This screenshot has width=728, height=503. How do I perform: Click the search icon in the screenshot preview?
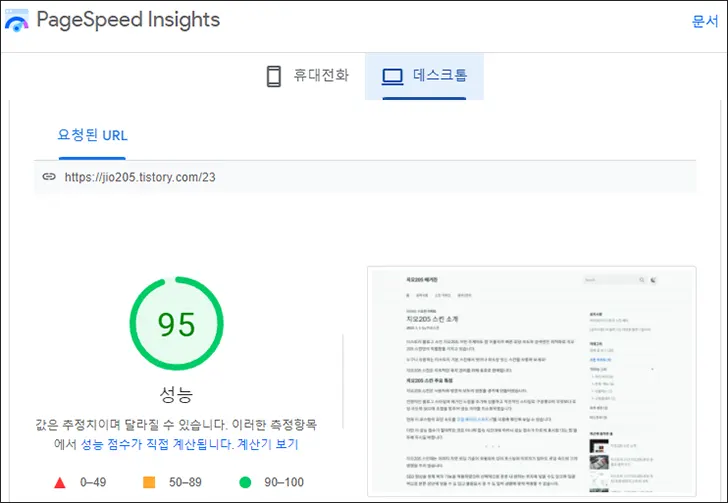[642, 280]
